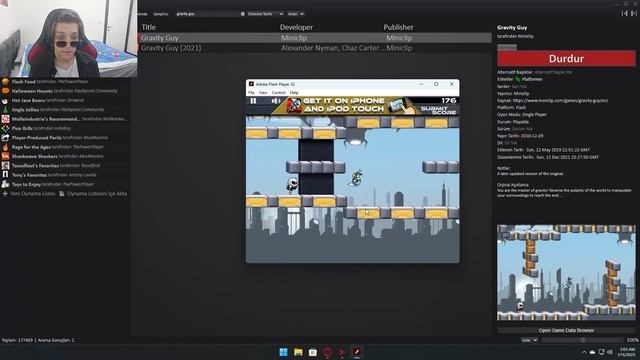Click the Submit Score button in game
The height and width of the screenshot is (360, 640).
(439, 110)
